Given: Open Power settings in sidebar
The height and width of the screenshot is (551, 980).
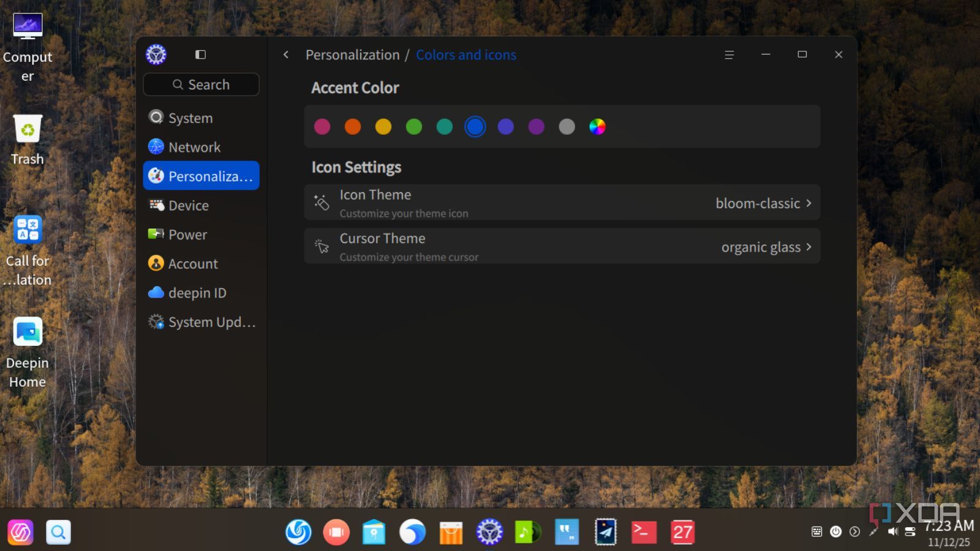Looking at the screenshot, I should point(201,234).
